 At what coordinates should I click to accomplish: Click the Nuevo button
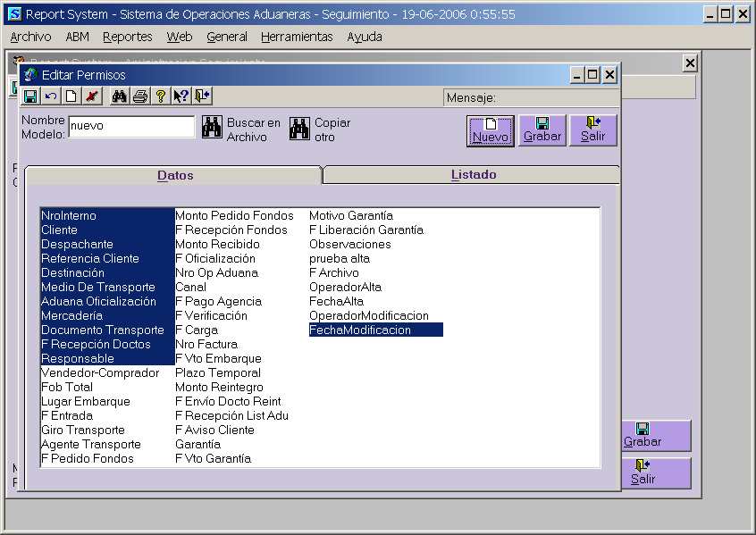(491, 130)
